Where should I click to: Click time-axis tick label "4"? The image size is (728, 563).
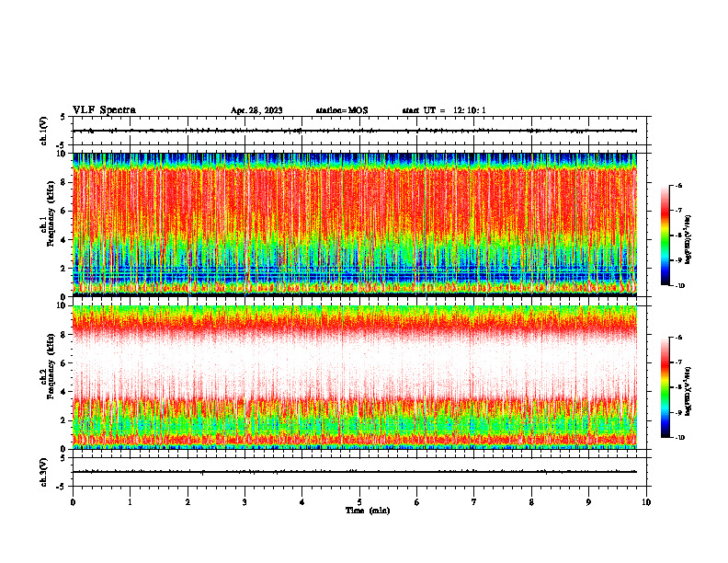(x=301, y=502)
